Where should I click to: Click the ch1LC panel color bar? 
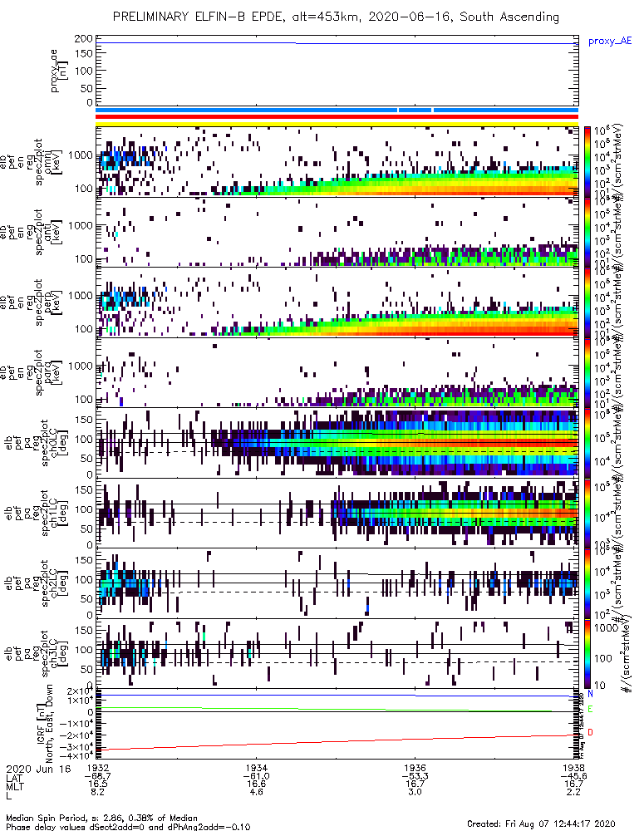(587, 513)
